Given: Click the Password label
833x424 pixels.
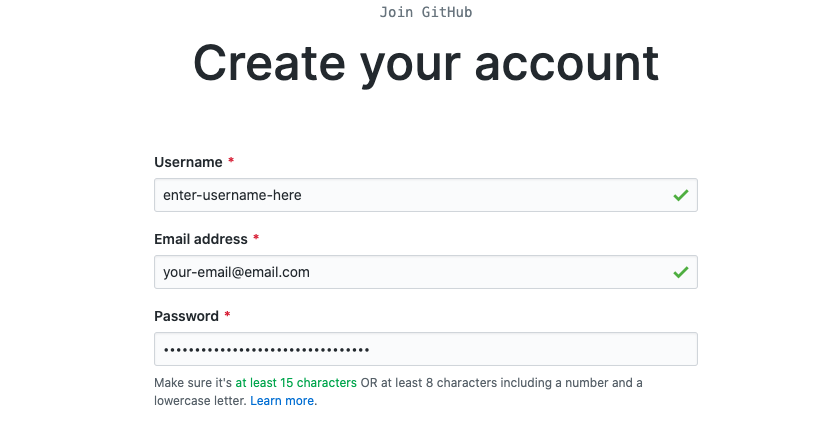Looking at the screenshot, I should [x=186, y=316].
